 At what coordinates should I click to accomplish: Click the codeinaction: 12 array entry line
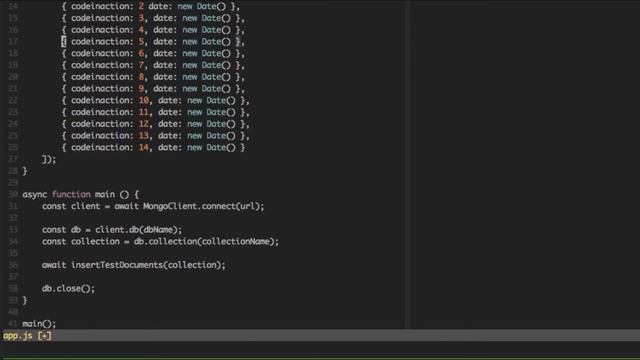click(156, 124)
